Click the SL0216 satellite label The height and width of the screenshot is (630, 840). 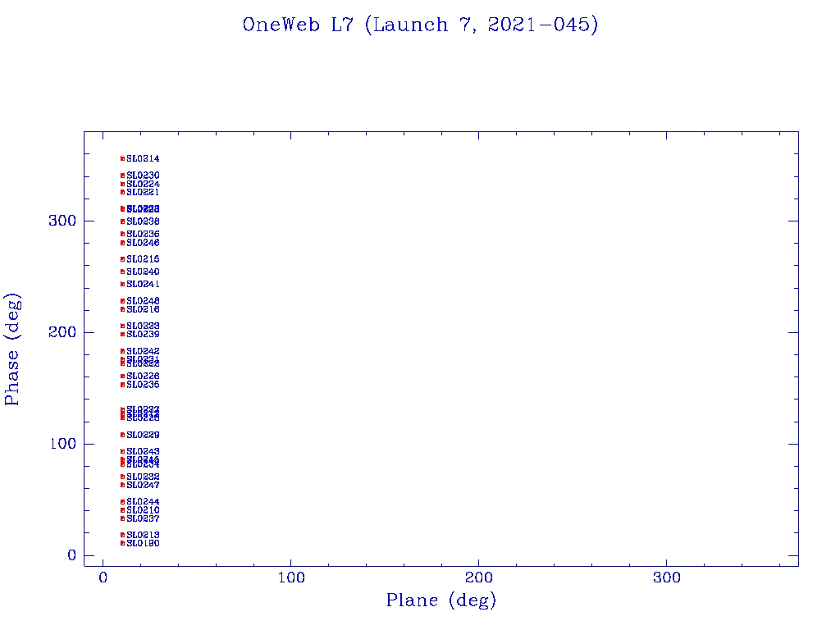(x=143, y=309)
